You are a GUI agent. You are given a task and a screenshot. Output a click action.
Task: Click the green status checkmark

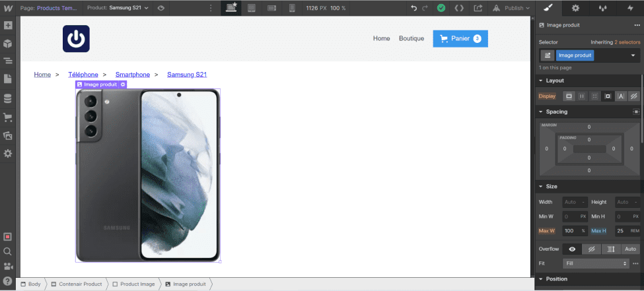tap(441, 8)
